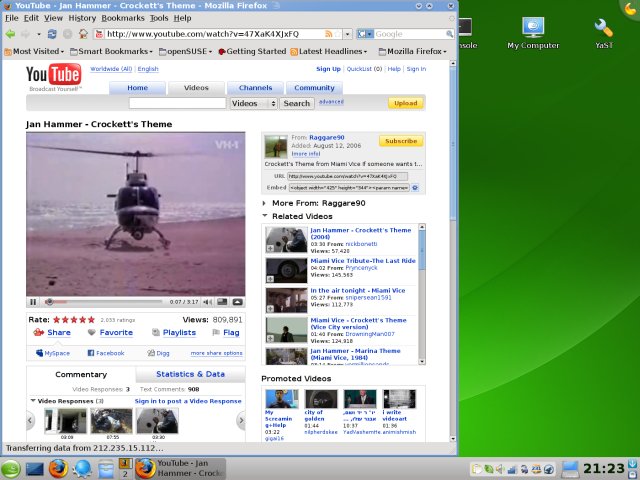Open the Bookmarks menu

[x=122, y=18]
